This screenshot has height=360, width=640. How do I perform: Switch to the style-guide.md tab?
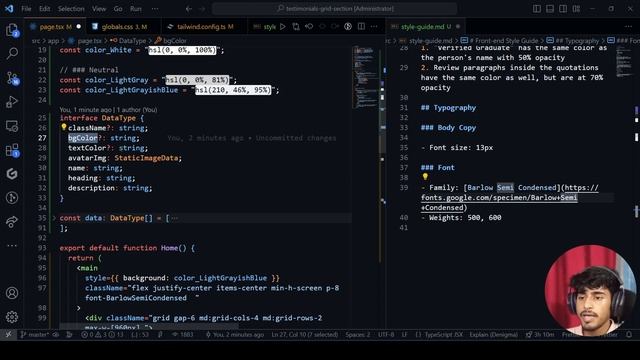pyautogui.click(x=426, y=27)
